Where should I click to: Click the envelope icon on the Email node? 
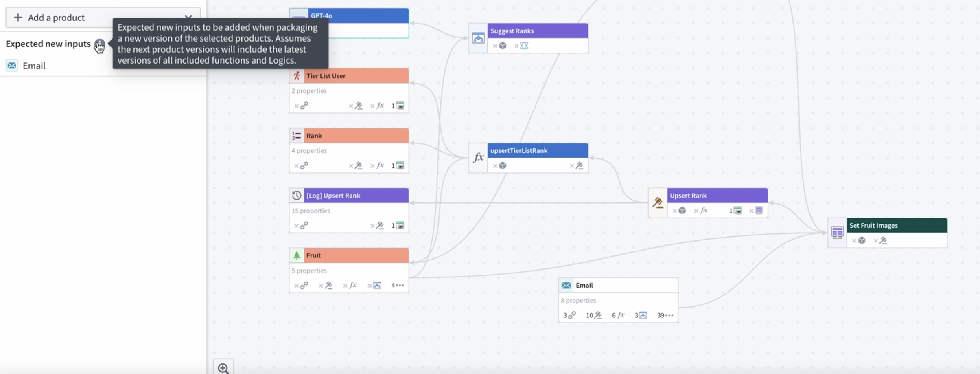[x=566, y=285]
